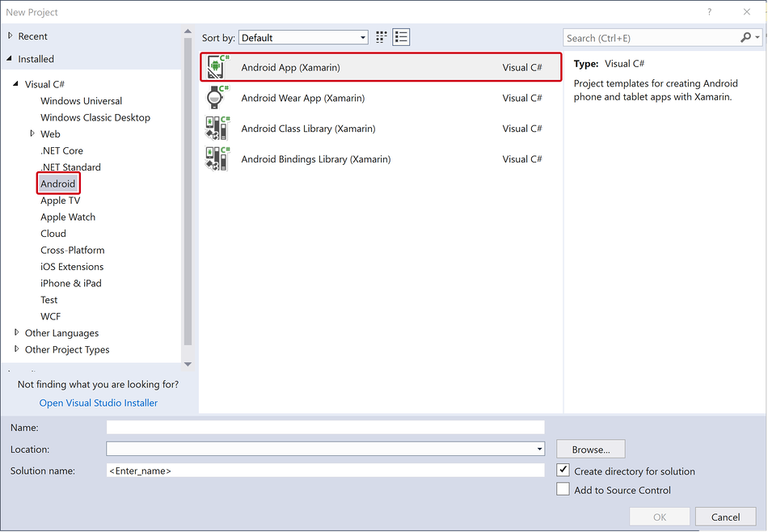This screenshot has height=532, width=768.
Task: Select "Android Wear App (Xamarin)" template name
Action: click(x=302, y=98)
